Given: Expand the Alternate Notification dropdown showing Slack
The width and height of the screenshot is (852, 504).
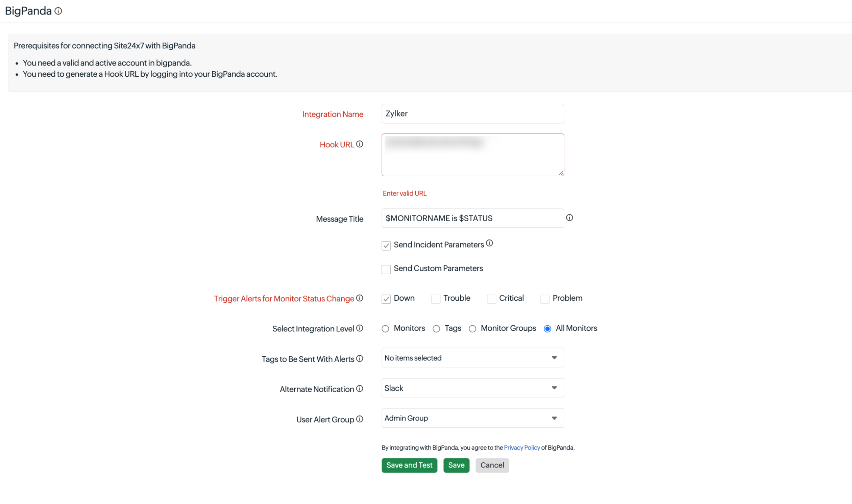Looking at the screenshot, I should point(472,388).
